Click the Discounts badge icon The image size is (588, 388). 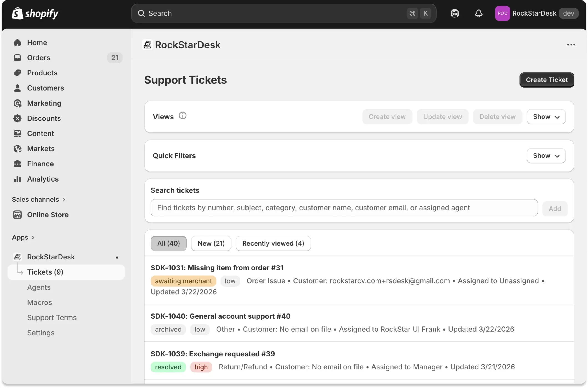[17, 118]
